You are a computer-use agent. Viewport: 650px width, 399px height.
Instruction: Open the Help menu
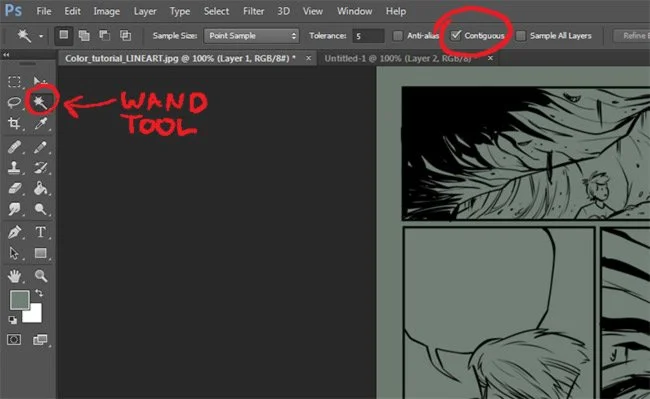click(396, 11)
